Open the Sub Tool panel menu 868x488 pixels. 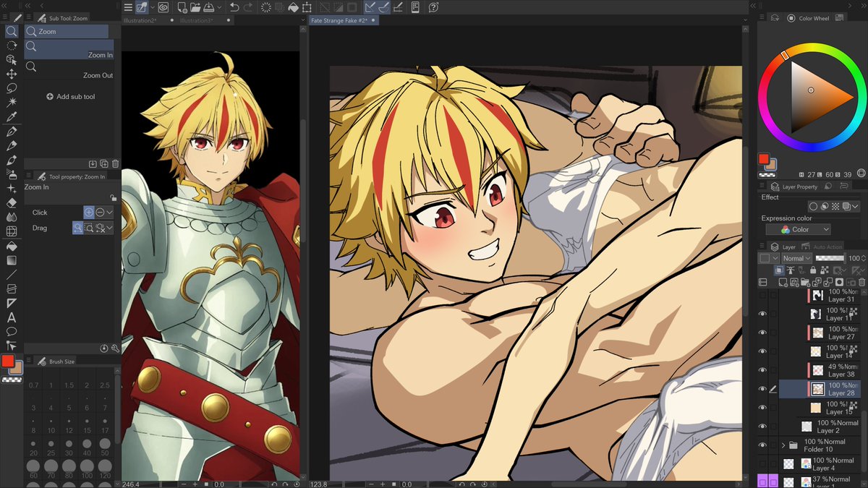click(29, 18)
